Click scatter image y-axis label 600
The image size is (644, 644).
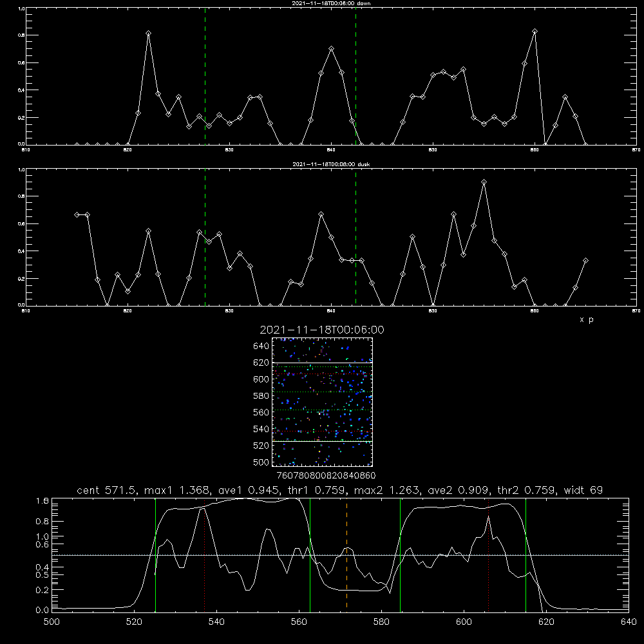(x=261, y=379)
